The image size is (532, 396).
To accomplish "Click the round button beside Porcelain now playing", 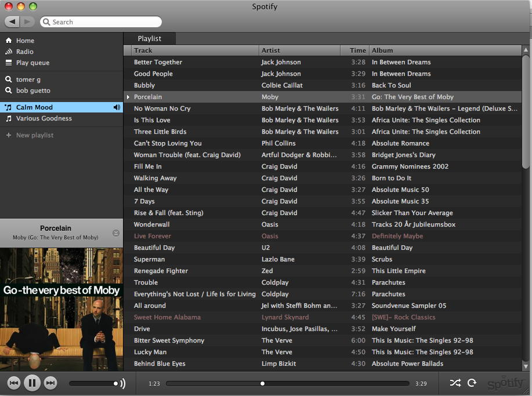I will pyautogui.click(x=116, y=233).
